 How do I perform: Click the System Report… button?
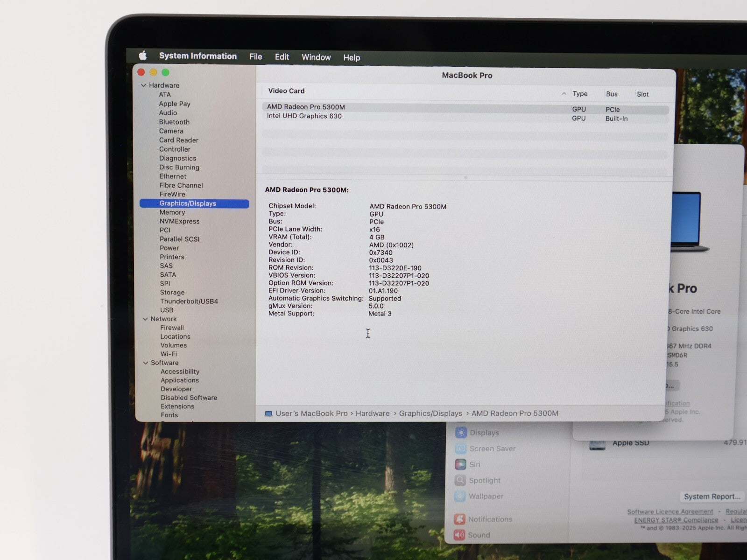tap(712, 497)
